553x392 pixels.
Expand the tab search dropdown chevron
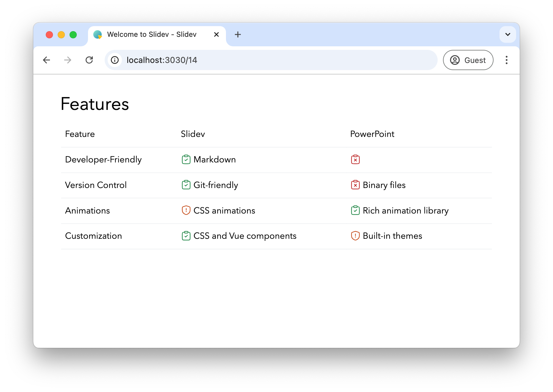point(508,34)
